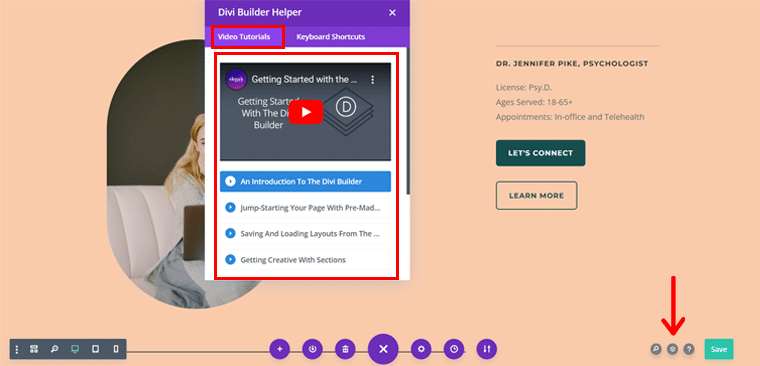
Task: Collapse the purple page settings bar
Action: [383, 349]
